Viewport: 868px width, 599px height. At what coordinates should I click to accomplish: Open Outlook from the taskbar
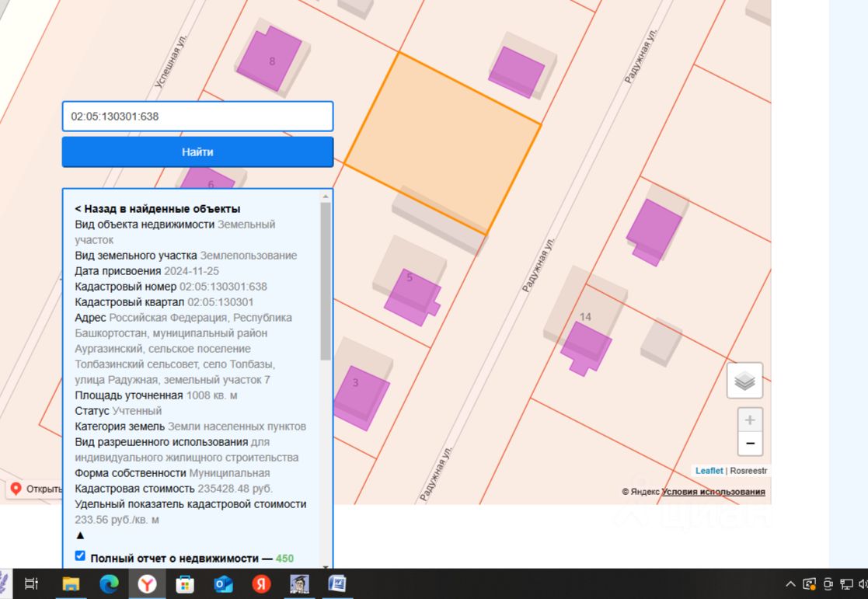click(223, 583)
